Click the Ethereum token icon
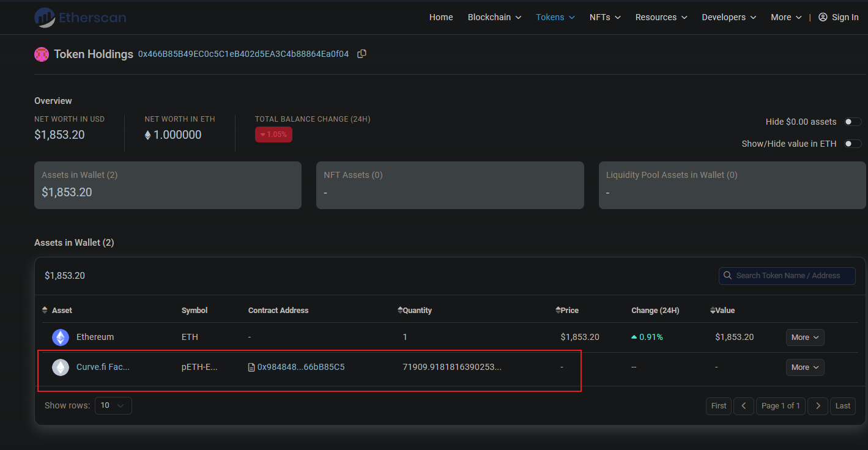This screenshot has height=450, width=868. 61,337
